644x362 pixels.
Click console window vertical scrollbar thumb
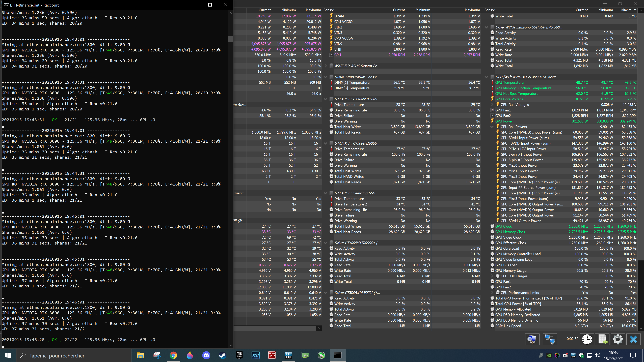pyautogui.click(x=230, y=39)
